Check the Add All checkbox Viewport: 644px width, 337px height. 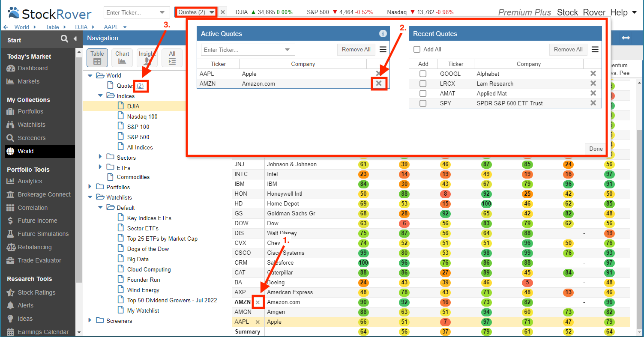click(x=417, y=50)
